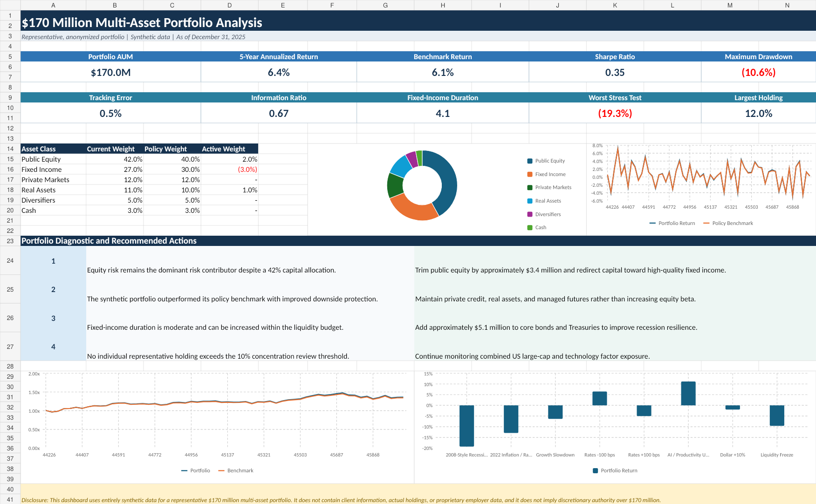Click the (10.6%) maximum drawdown value
Screen dimensions: 816x504
point(759,72)
